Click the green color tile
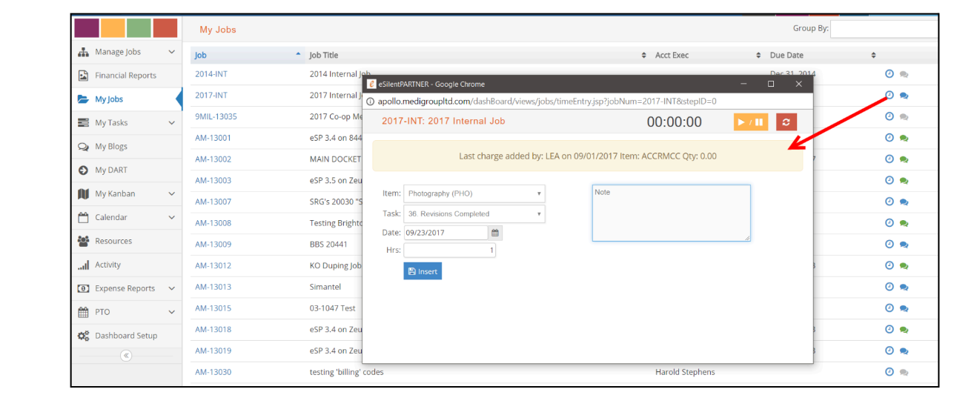 [x=139, y=28]
